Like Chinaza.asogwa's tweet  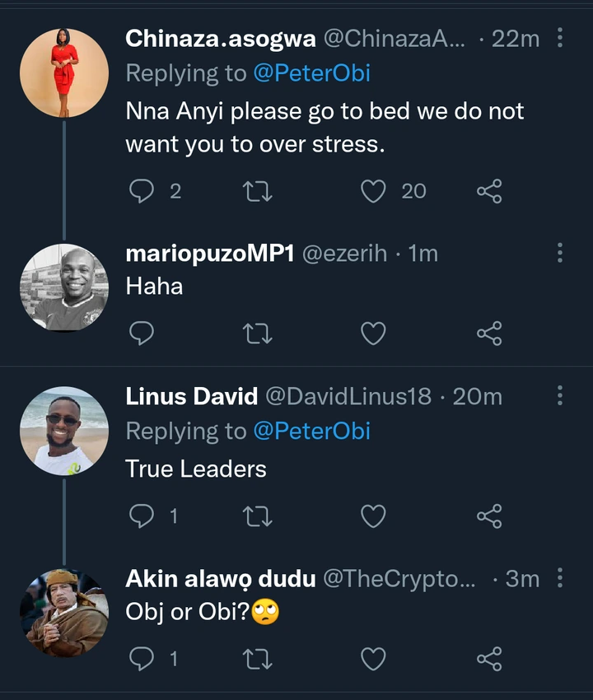(374, 191)
